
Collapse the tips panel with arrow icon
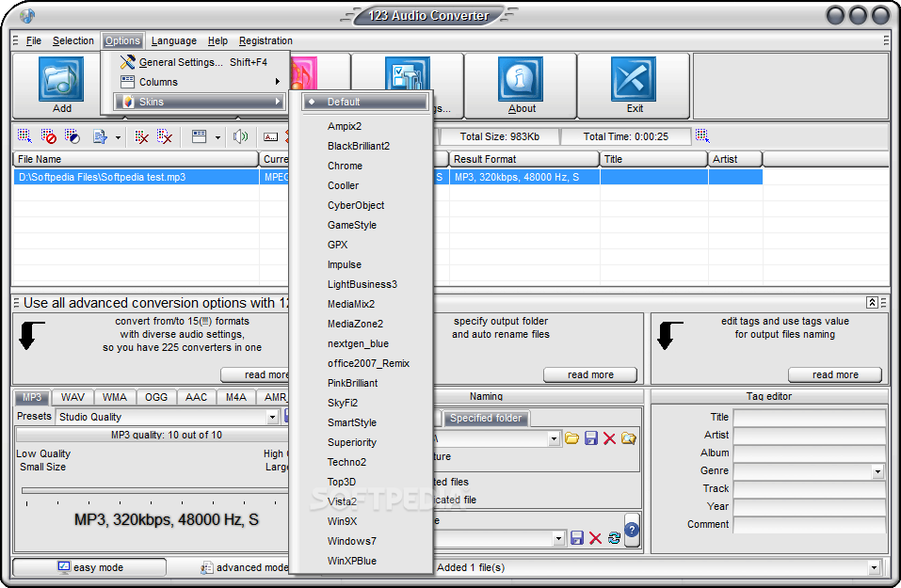872,303
